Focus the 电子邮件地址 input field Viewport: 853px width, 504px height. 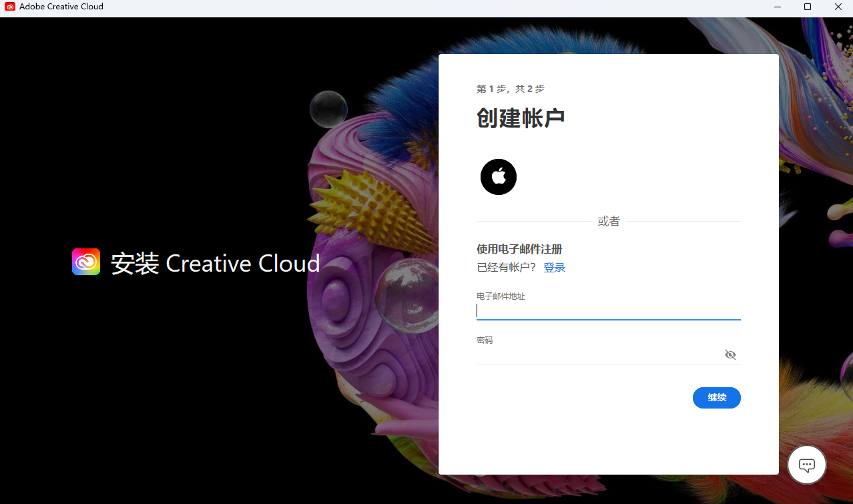(607, 311)
